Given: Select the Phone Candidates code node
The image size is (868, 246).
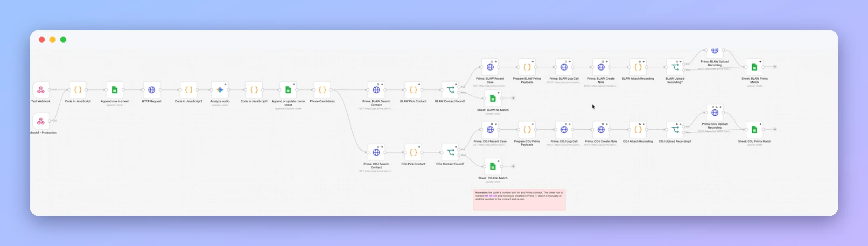Looking at the screenshot, I should (322, 90).
